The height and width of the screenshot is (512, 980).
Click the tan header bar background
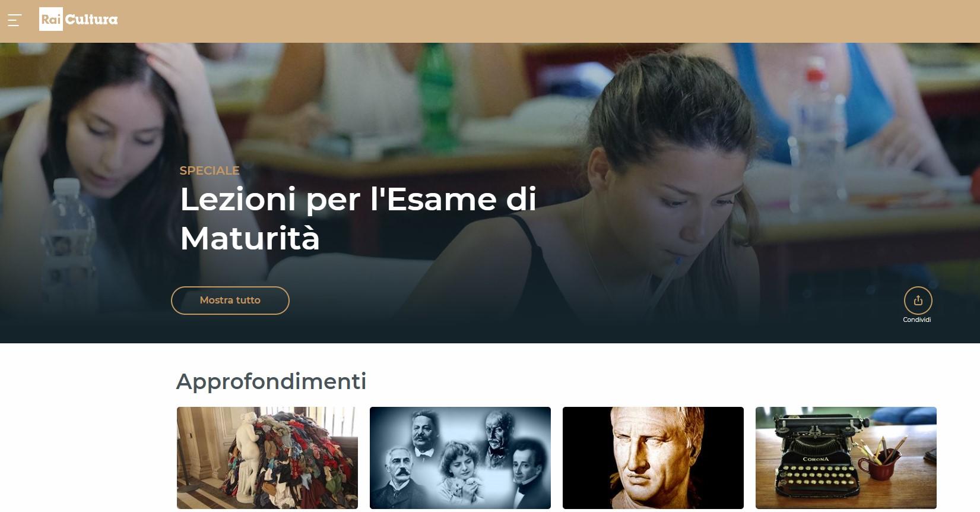click(x=534, y=21)
